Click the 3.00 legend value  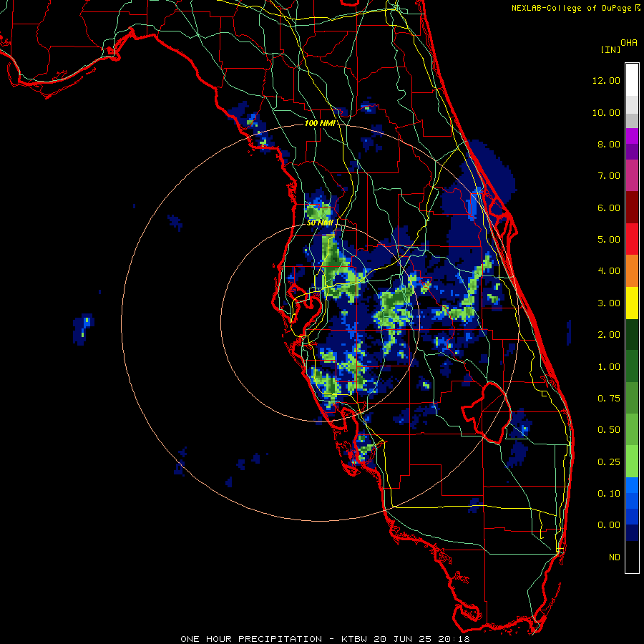tap(609, 303)
